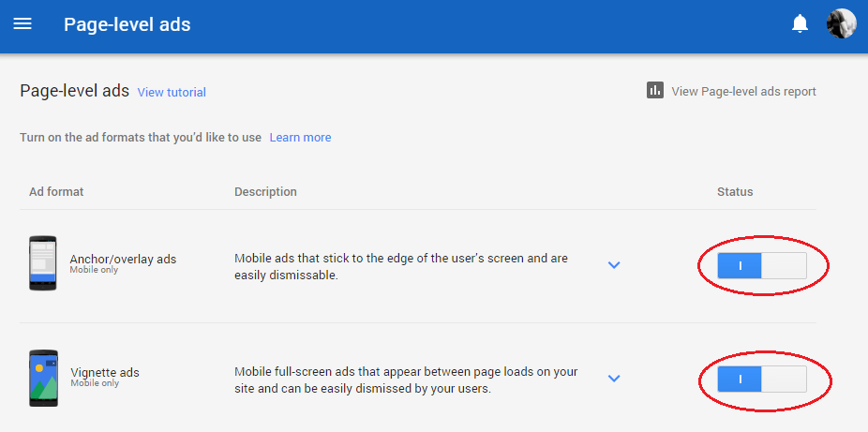Viewport: 868px width, 432px height.
Task: Toggle the Vignette ads status switch
Action: tap(762, 379)
